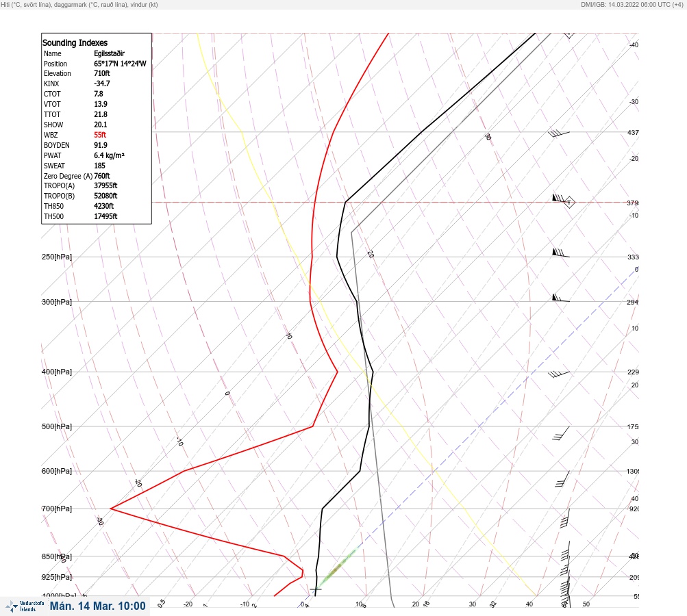This screenshot has height=616, width=687.
Task: Click the timestamp 'Mán. 14 Mar. 10:00'
Action: tap(97, 606)
